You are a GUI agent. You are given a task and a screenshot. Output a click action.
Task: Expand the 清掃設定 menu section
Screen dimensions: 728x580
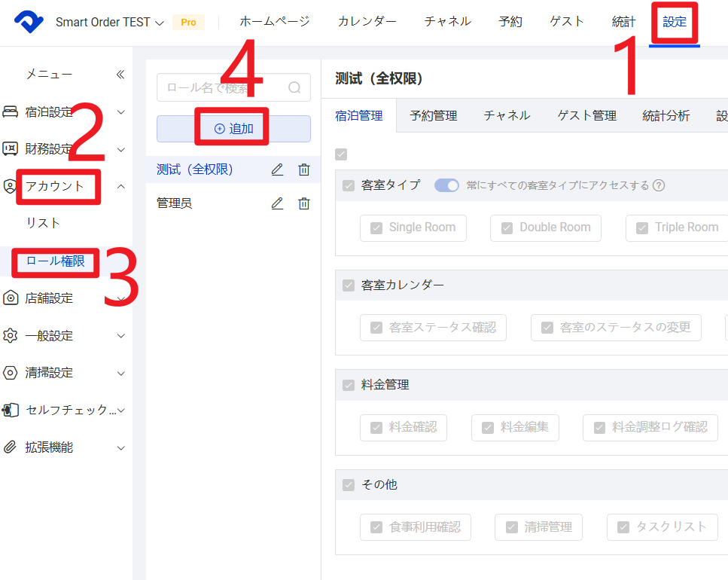(120, 373)
